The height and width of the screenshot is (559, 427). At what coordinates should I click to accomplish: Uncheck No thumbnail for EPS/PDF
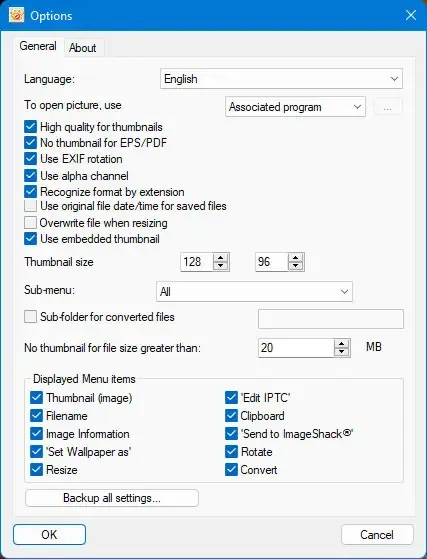pyautogui.click(x=31, y=143)
